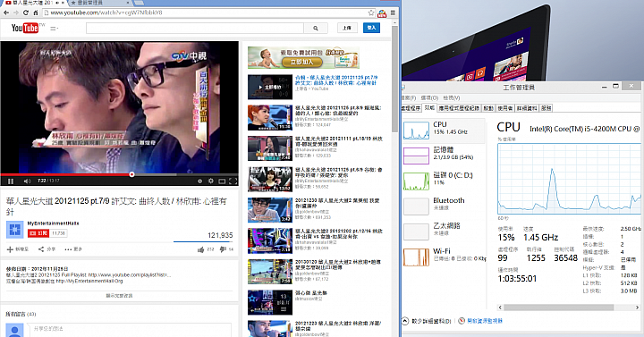Click the comment input box
The height and width of the screenshot is (337, 644).
point(130,330)
